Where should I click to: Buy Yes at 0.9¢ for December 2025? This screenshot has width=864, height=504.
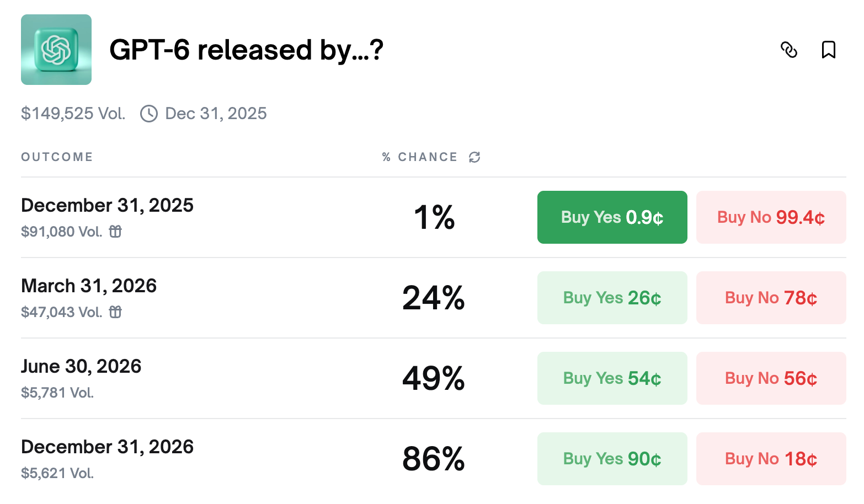612,217
